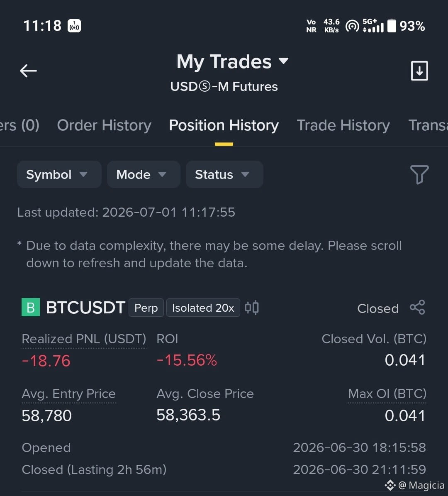The image size is (448, 496).
Task: Tap the battery indicator in status bar
Action: [x=392, y=26]
